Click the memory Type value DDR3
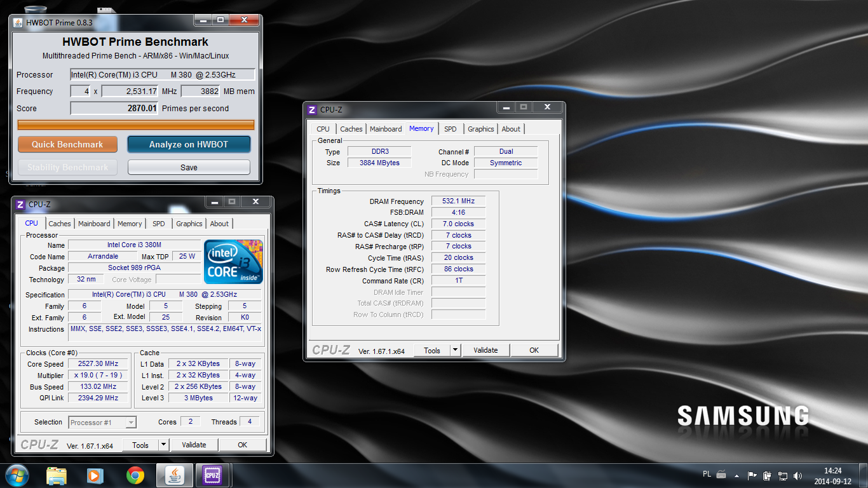The image size is (868, 488). (379, 152)
